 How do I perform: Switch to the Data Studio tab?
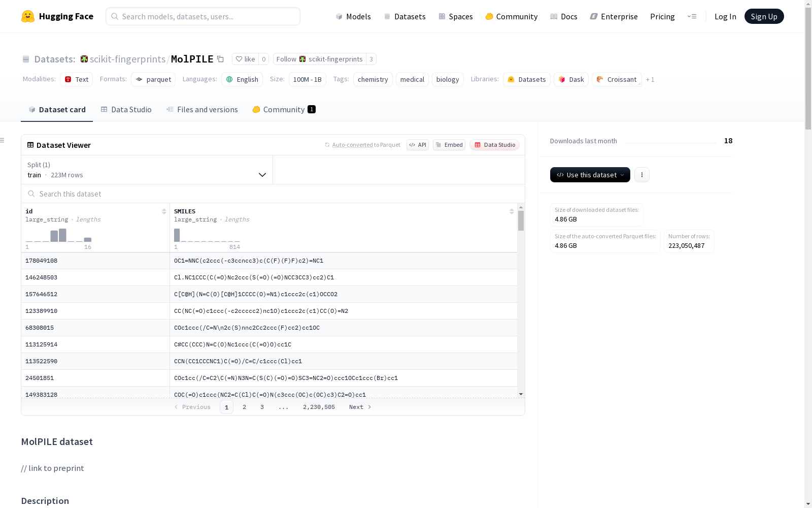126,109
